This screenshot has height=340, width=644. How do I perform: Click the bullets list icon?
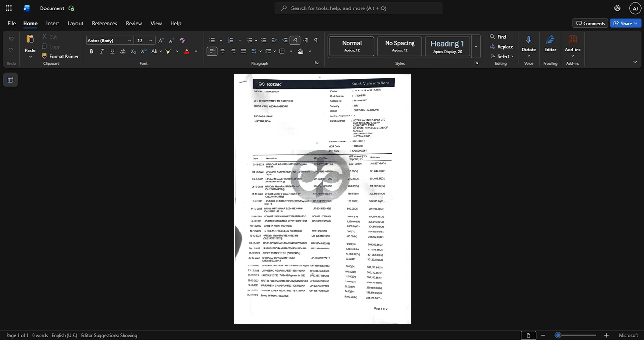click(212, 40)
